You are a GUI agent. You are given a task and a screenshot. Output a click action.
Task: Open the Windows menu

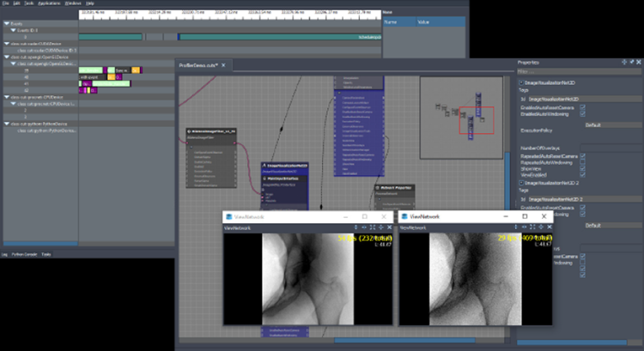point(73,3)
